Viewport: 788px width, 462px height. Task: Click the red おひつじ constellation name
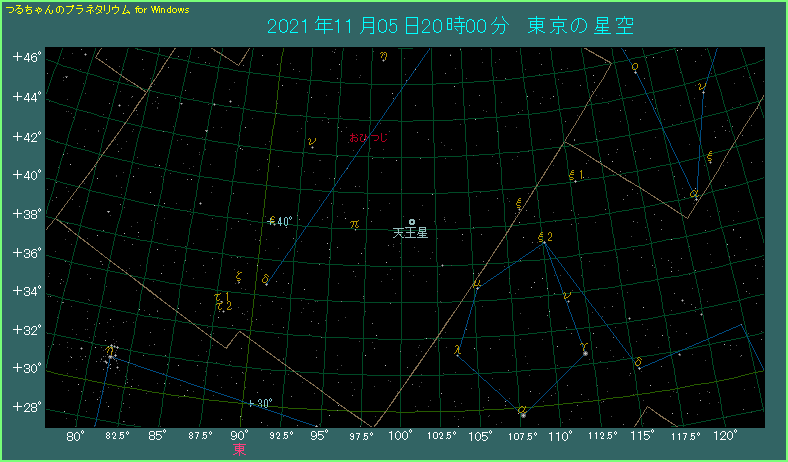[367, 137]
